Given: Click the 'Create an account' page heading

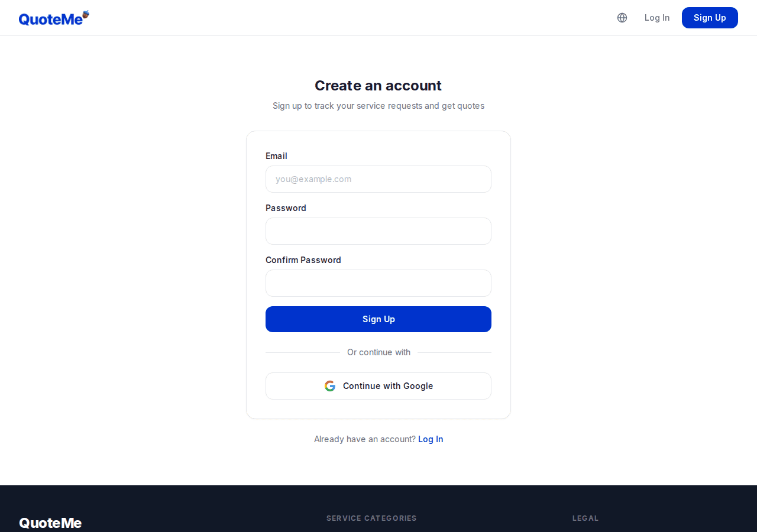Looking at the screenshot, I should click(378, 85).
